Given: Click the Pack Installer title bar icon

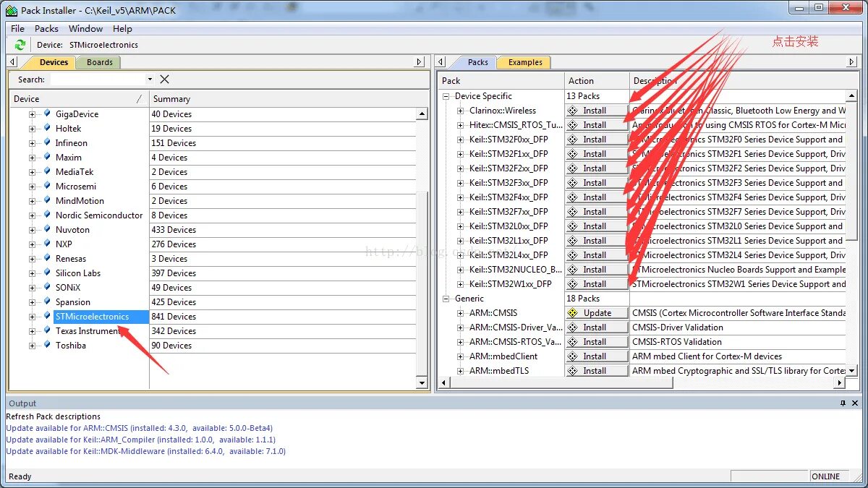Looking at the screenshot, I should point(12,10).
